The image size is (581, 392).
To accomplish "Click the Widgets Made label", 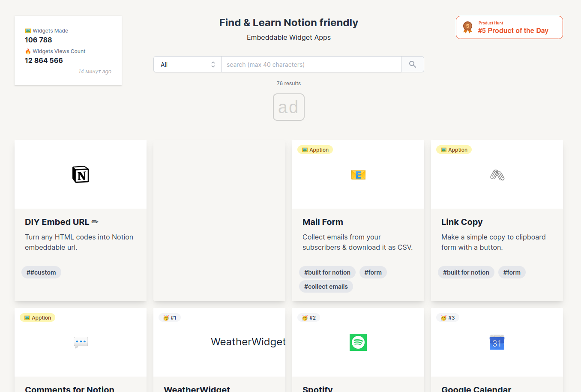I will click(46, 31).
